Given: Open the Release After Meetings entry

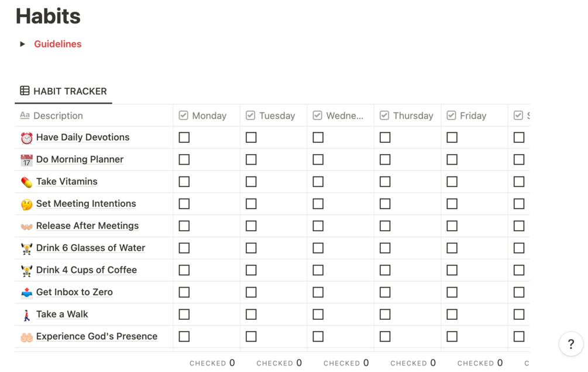Looking at the screenshot, I should (87, 226).
